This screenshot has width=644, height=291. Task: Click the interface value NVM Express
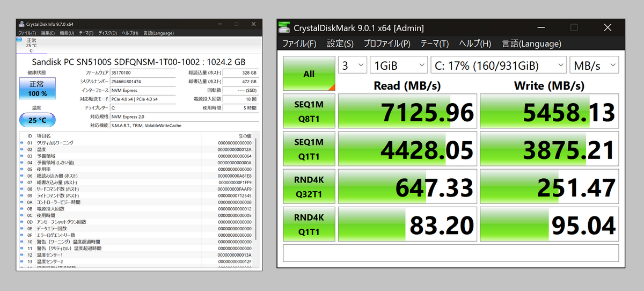coord(143,90)
